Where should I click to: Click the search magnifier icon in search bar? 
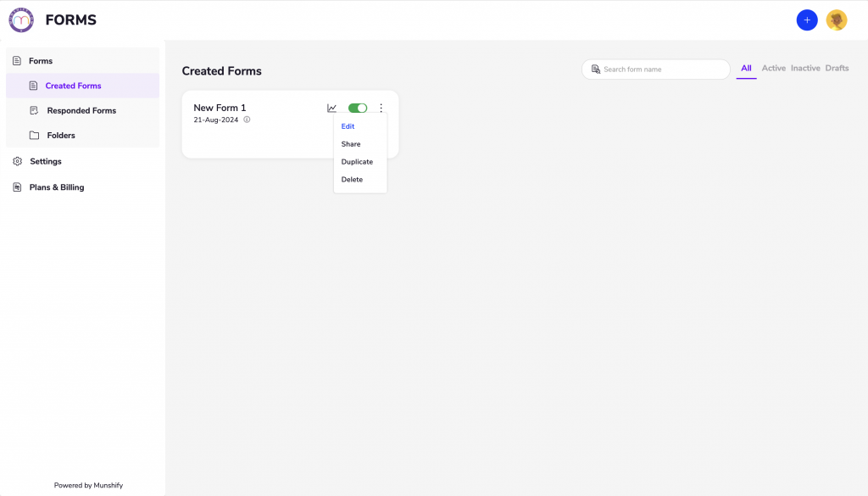point(595,69)
